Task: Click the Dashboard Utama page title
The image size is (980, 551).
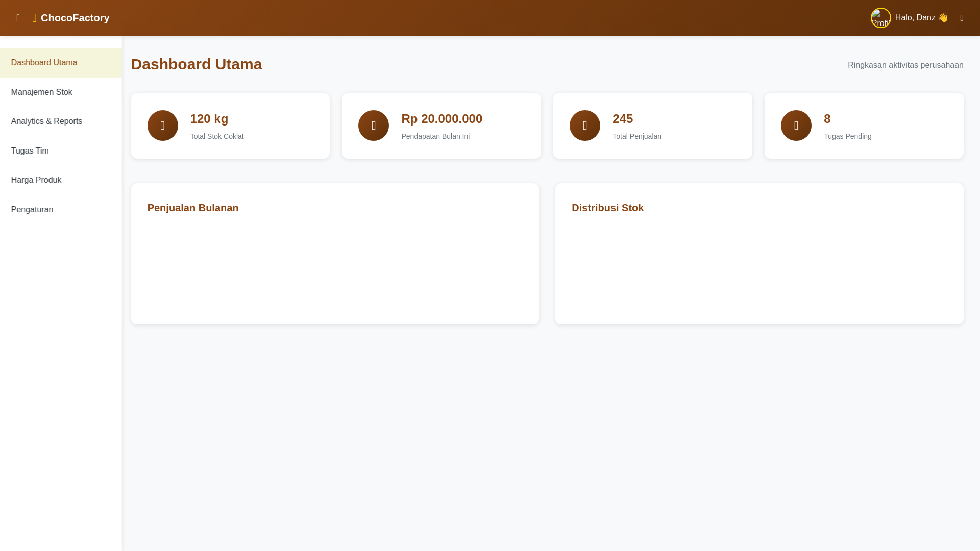Action: point(197,64)
